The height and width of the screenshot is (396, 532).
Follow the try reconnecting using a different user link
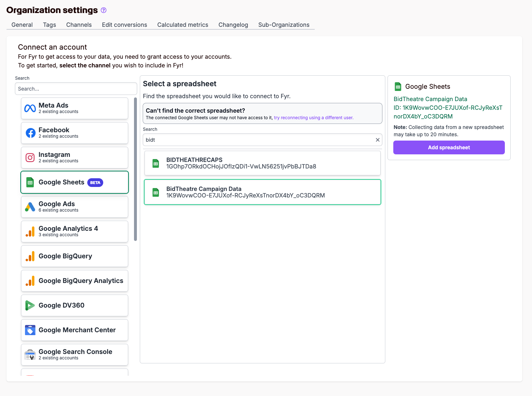pyautogui.click(x=314, y=118)
